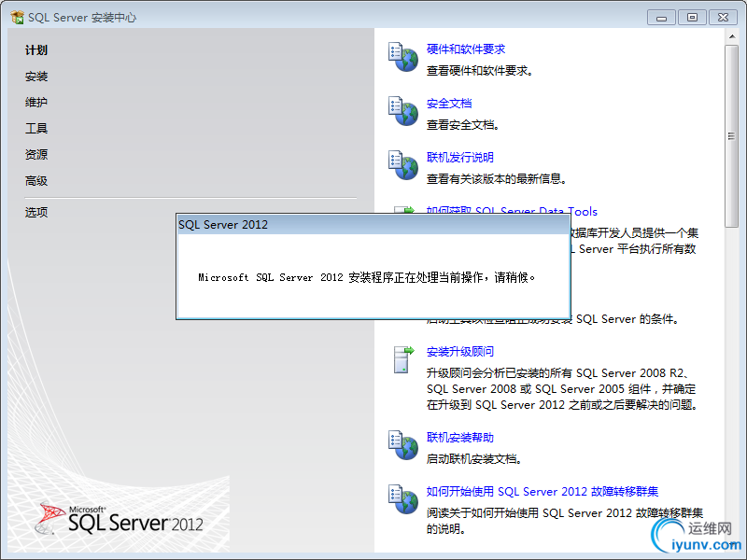Minimize the SQL Server 安装中心 window

click(661, 18)
